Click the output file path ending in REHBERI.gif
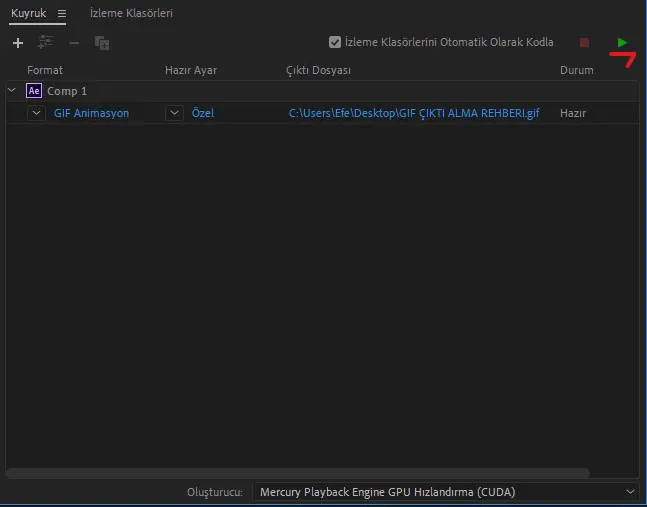The image size is (647, 507). (414, 113)
